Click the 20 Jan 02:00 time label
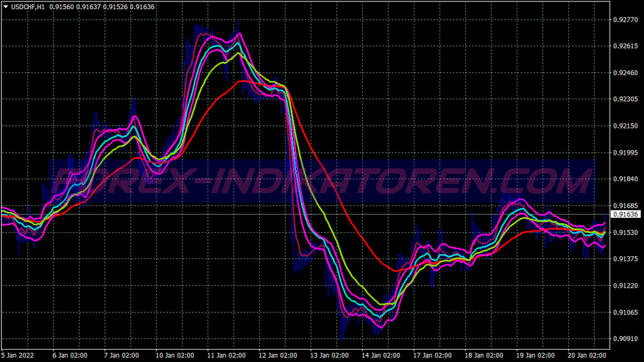The image size is (644, 362). tap(587, 355)
